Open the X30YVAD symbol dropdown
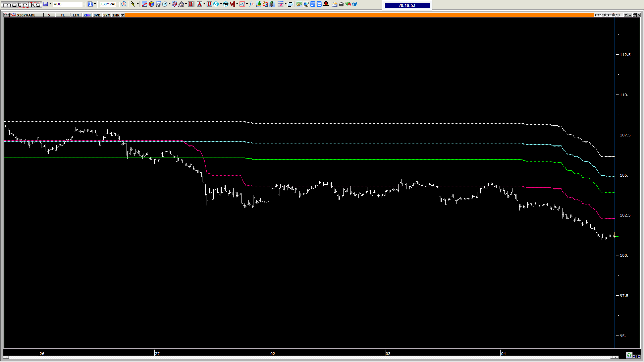This screenshot has width=644, height=362. tap(118, 4)
